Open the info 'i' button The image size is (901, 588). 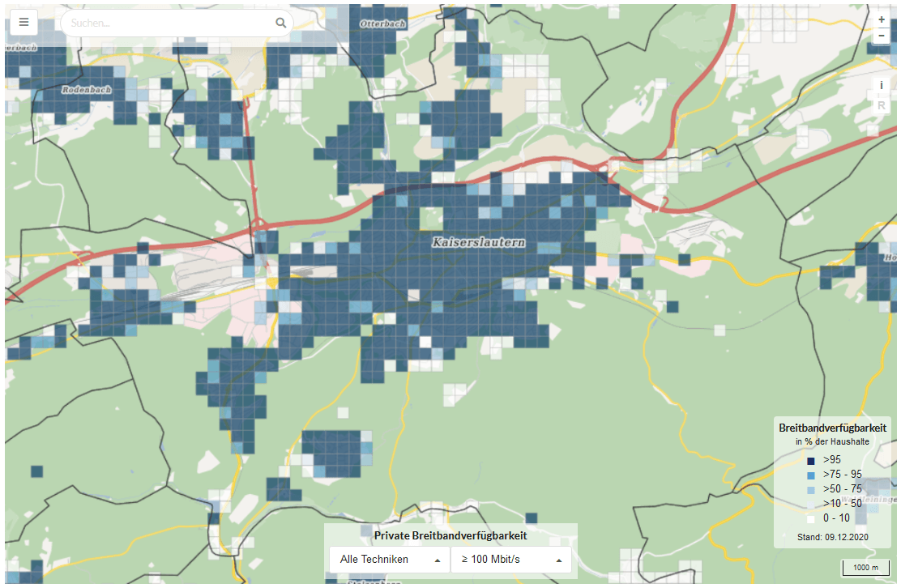(882, 85)
